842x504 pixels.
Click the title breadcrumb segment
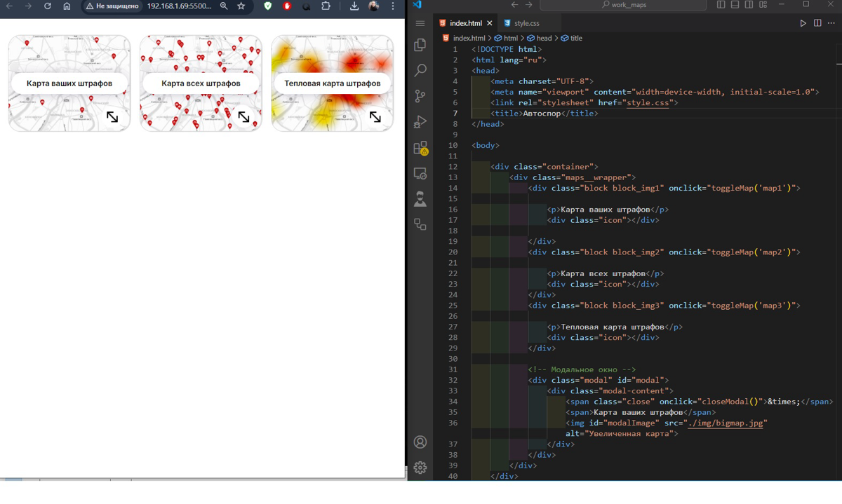[x=572, y=38]
